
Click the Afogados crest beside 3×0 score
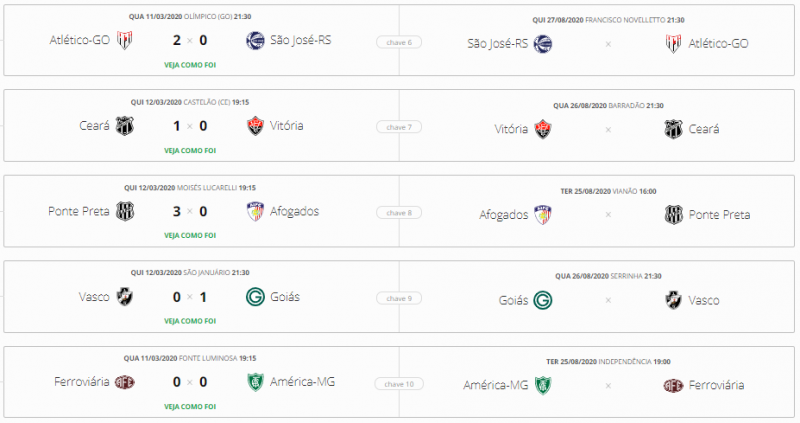coord(255,212)
